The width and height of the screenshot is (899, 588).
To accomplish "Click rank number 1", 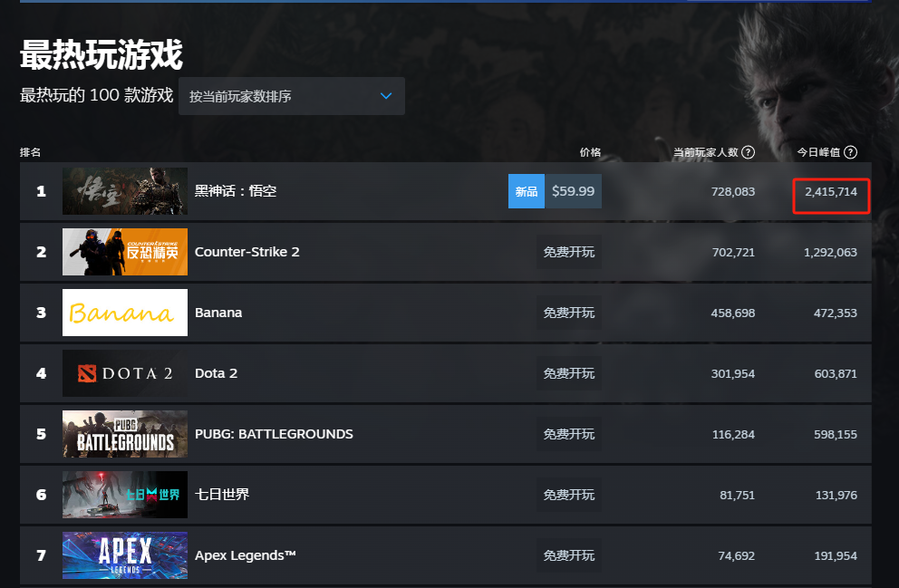I will [42, 191].
